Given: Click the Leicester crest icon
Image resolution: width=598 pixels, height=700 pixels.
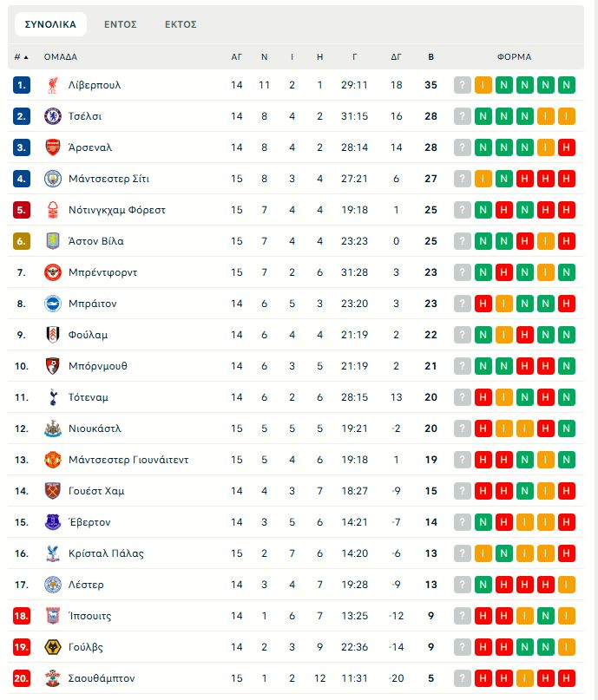Looking at the screenshot, I should click(x=52, y=585).
